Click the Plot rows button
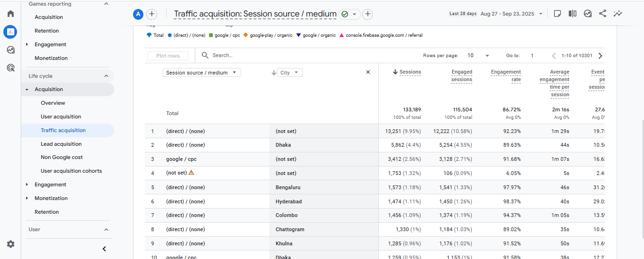 tap(168, 56)
